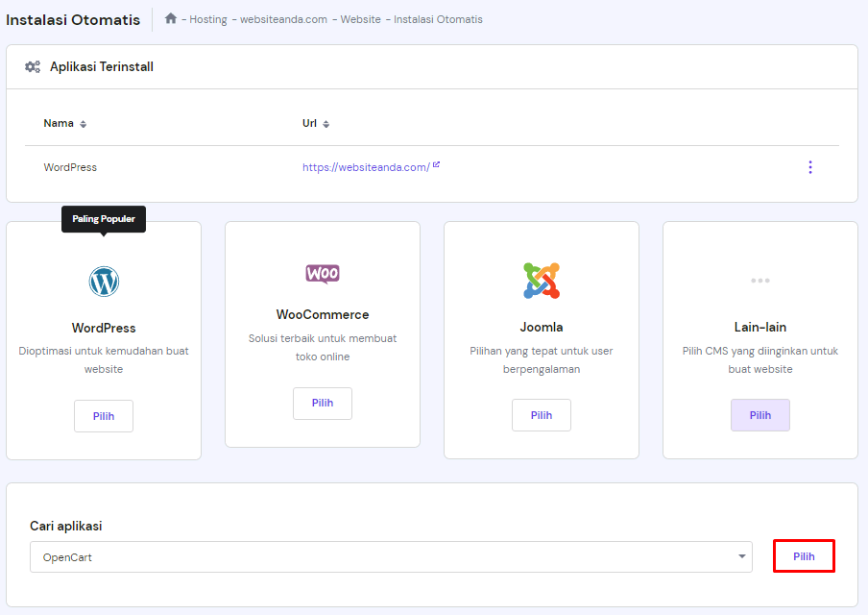Click the home icon in breadcrumb
Image resolution: width=868 pixels, height=615 pixels.
click(x=171, y=18)
